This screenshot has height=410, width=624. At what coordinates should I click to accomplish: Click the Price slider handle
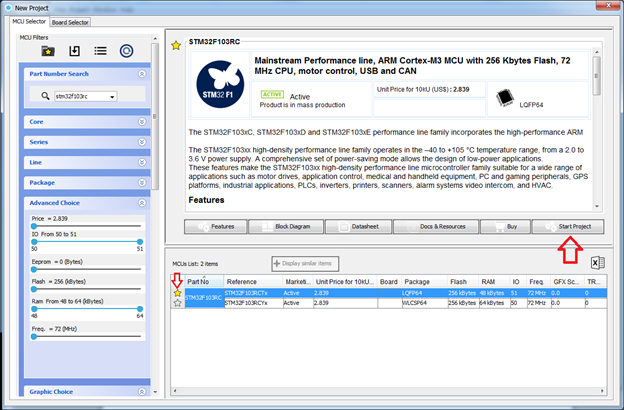pyautogui.click(x=34, y=226)
